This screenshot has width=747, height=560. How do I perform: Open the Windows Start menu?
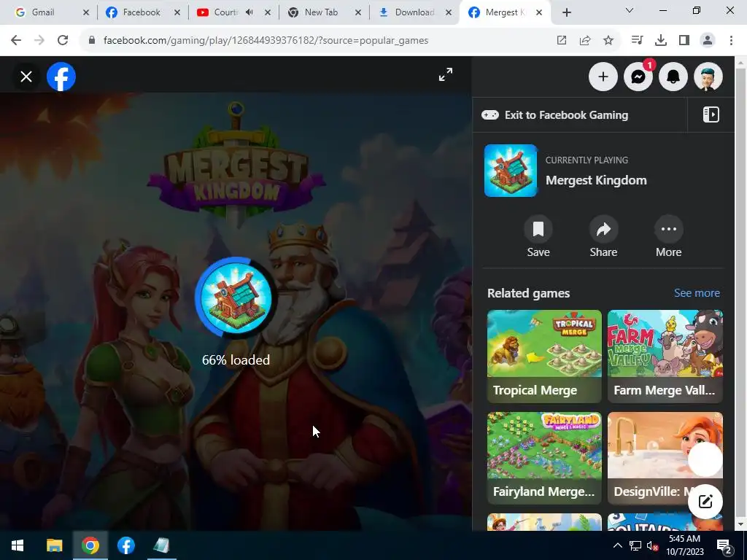(x=18, y=545)
